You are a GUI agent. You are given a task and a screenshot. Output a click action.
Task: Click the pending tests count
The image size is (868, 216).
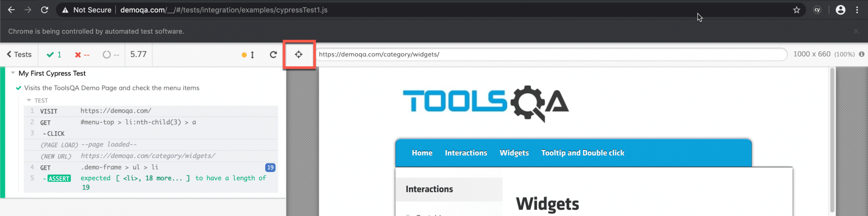[x=111, y=55]
